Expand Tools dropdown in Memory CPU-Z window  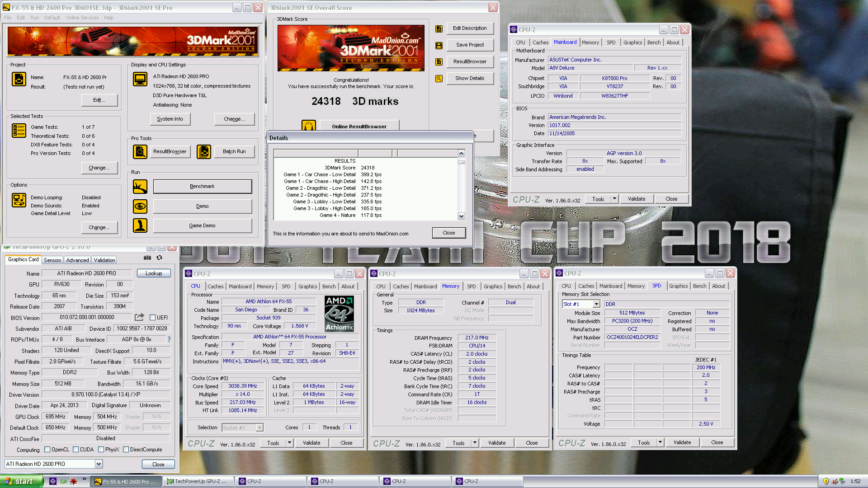475,443
